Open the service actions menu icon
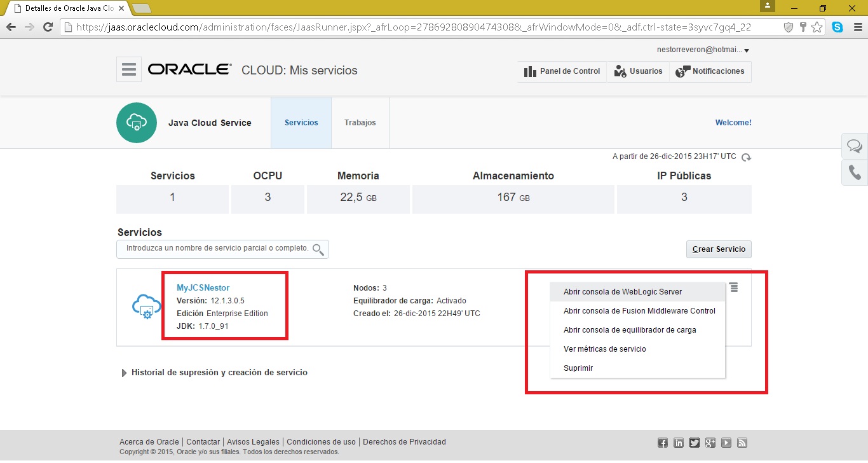 734,287
